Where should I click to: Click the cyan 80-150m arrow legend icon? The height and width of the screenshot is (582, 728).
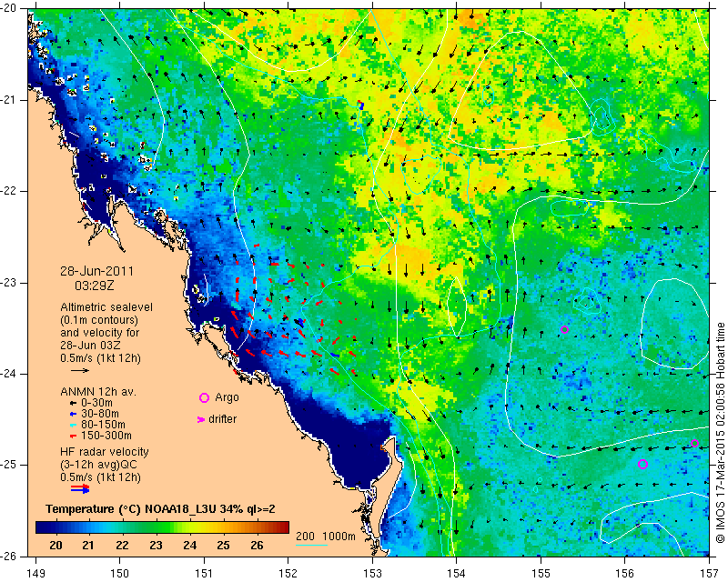click(73, 425)
